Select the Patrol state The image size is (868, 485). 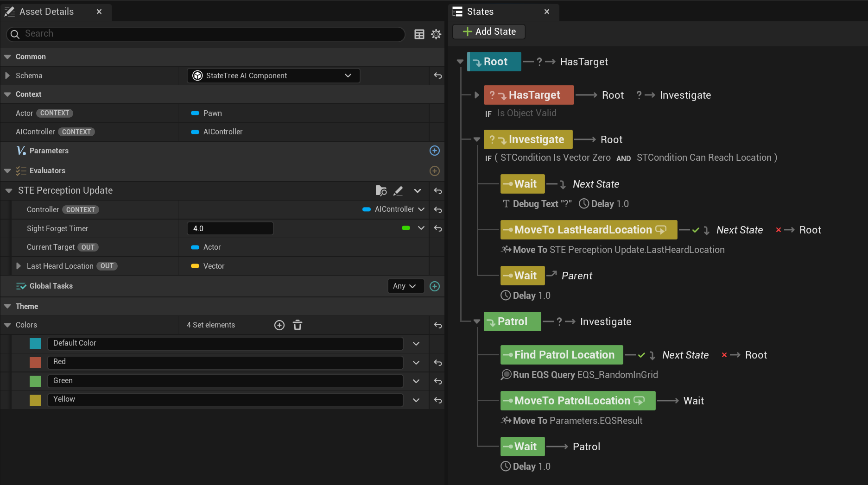[x=512, y=321]
